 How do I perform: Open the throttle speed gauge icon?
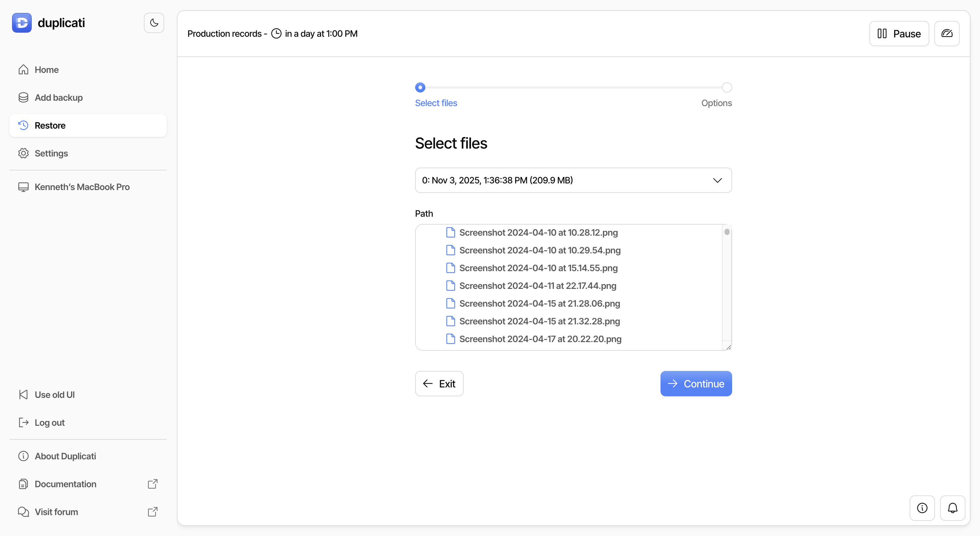pyautogui.click(x=946, y=34)
